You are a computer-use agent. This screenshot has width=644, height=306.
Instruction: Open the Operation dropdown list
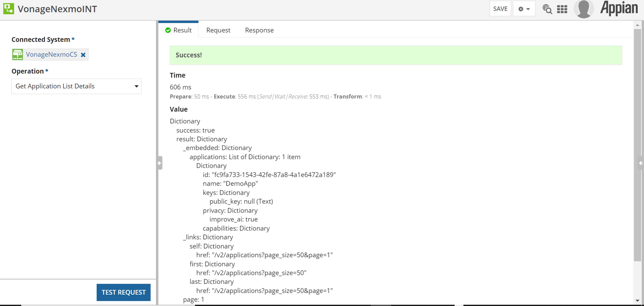[76, 86]
